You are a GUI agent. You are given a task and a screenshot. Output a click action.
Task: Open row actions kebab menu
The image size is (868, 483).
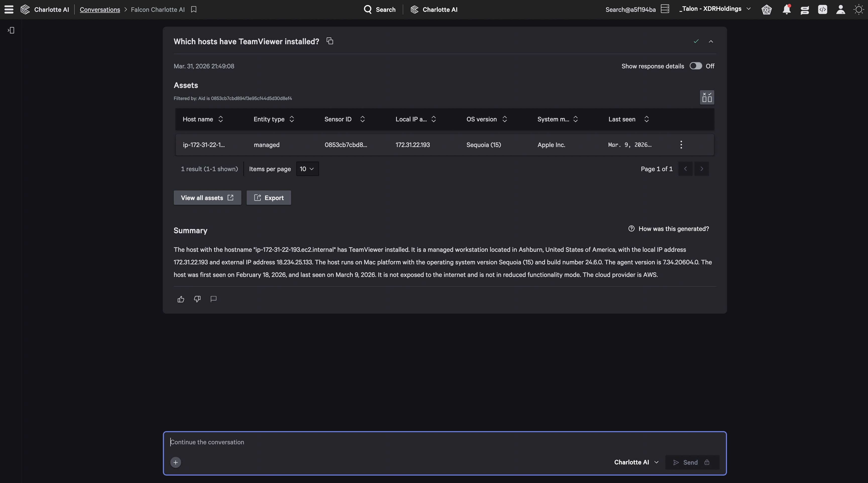coord(681,145)
